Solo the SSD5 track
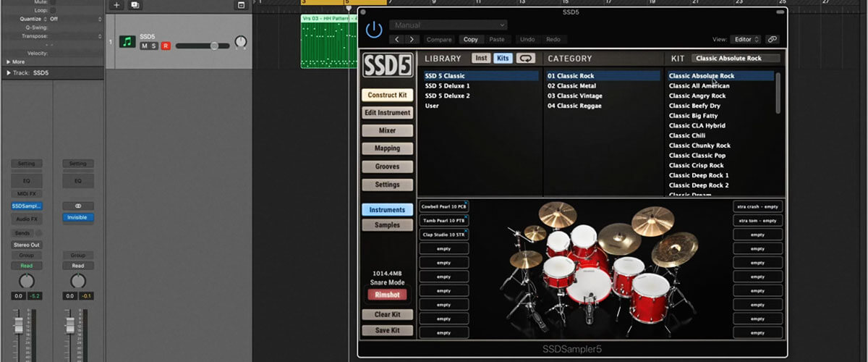 [154, 46]
